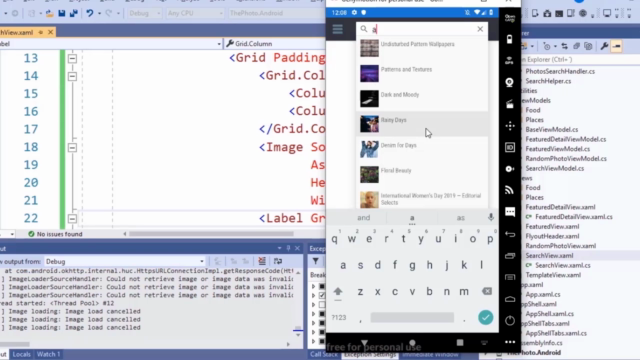Screen dimensions: 640x360
Task: Tap the 'as' keyboard suggestion
Action: (460, 218)
